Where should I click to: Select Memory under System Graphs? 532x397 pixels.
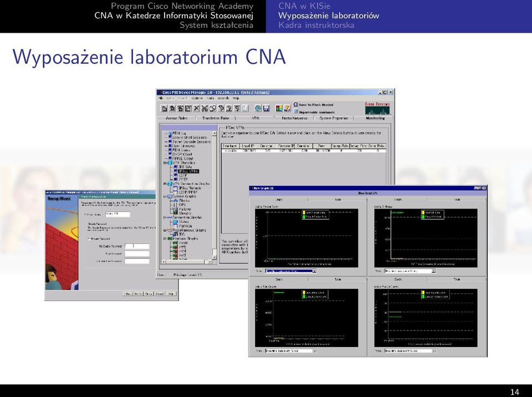click(185, 213)
